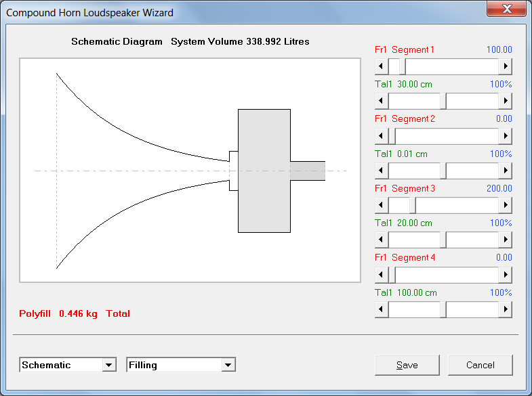Save the horn wizard settings
The image size is (532, 396).
pyautogui.click(x=407, y=365)
